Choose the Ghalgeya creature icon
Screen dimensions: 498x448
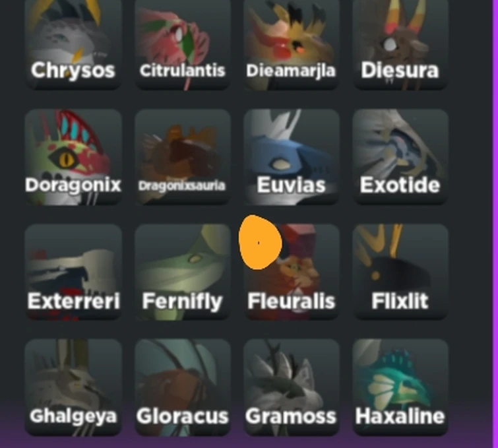pos(73,387)
